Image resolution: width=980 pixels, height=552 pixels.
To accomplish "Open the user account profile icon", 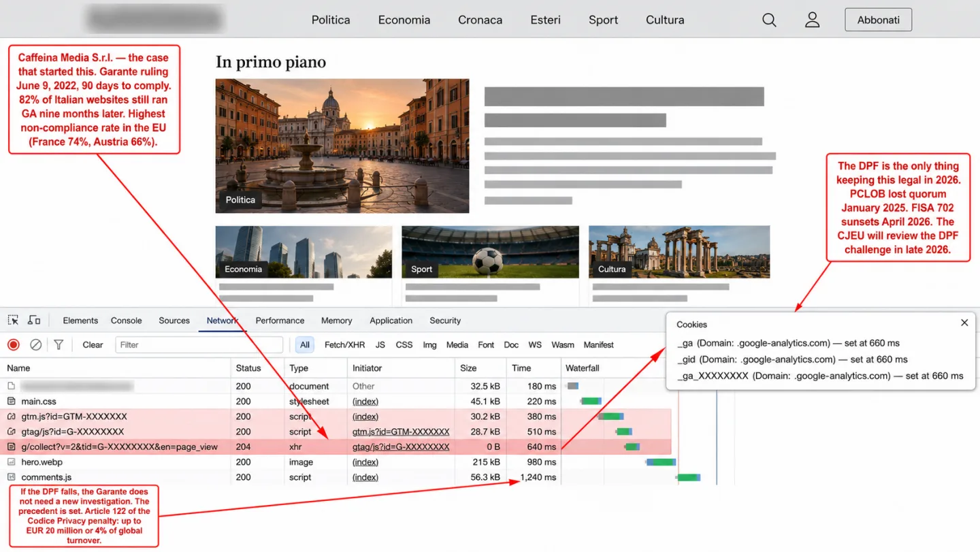I will coord(812,20).
